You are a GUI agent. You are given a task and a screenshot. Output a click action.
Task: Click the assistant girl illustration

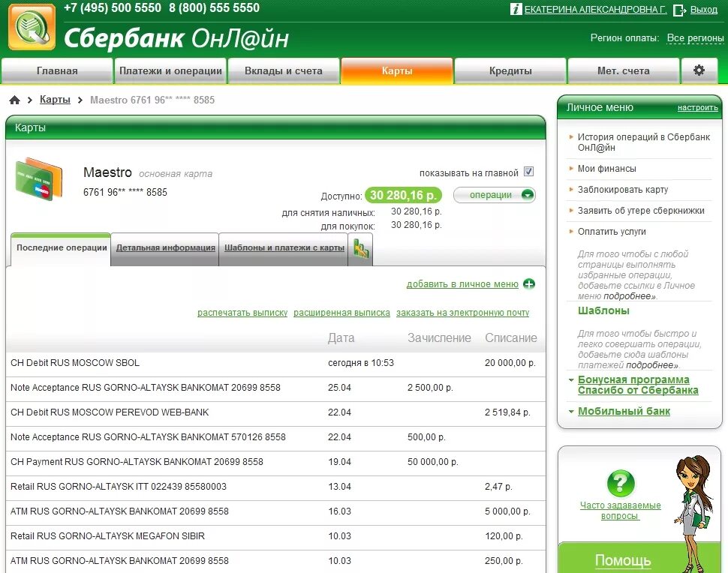693,513
